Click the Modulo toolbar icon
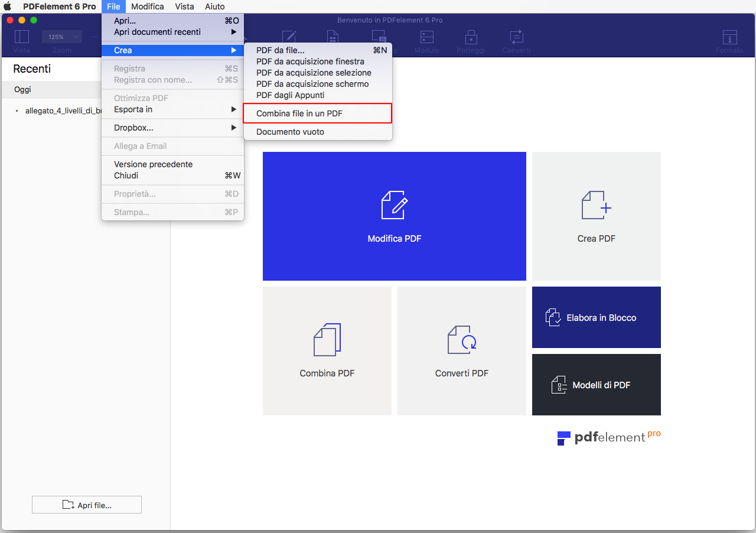Screen dimensions: 756x533 [x=426, y=37]
